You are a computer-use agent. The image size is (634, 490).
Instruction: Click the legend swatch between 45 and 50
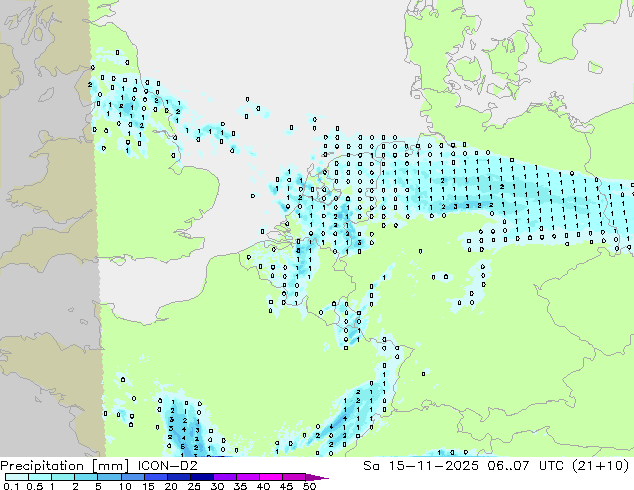[x=294, y=477]
